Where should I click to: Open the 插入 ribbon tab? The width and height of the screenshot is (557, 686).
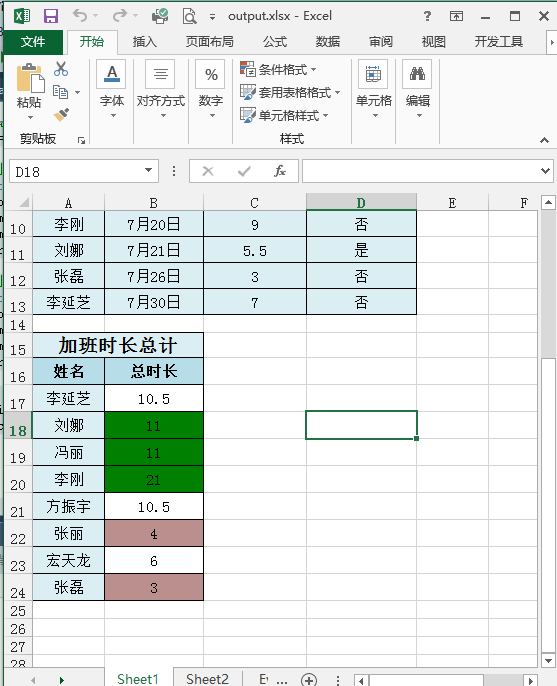click(x=144, y=42)
